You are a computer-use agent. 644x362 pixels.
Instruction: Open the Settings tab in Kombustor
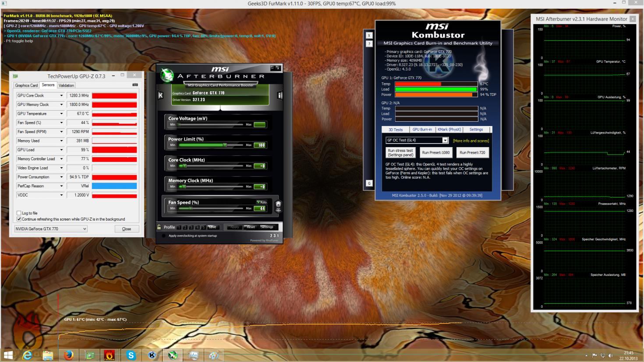(x=476, y=130)
